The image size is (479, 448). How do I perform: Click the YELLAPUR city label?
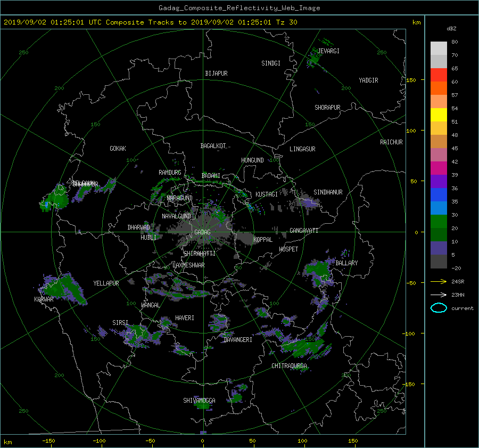pyautogui.click(x=106, y=283)
